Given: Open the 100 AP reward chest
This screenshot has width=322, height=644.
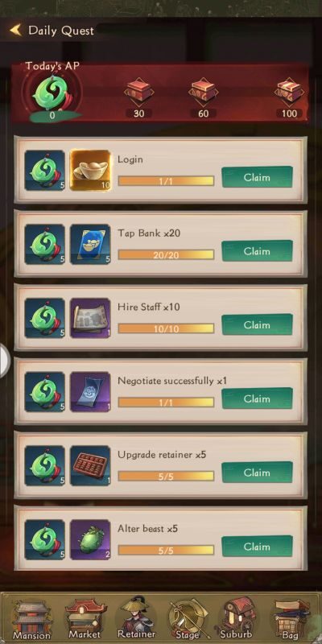Looking at the screenshot, I should click(x=289, y=91).
